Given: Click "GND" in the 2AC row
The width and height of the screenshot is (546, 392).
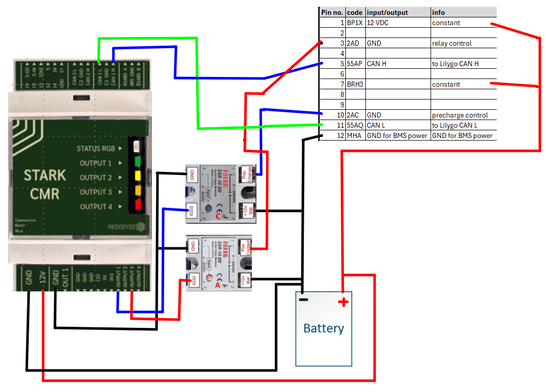Looking at the screenshot, I should point(374,115).
